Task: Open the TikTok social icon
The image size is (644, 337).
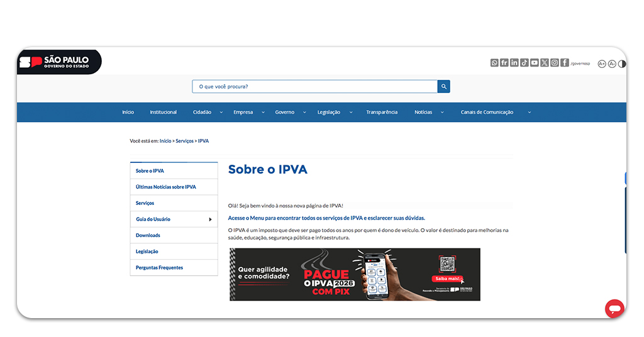Action: click(525, 63)
